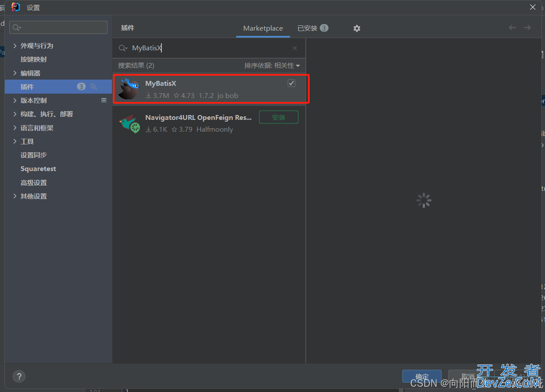Click the MyBatisX 3.7M downloads count

(x=157, y=95)
